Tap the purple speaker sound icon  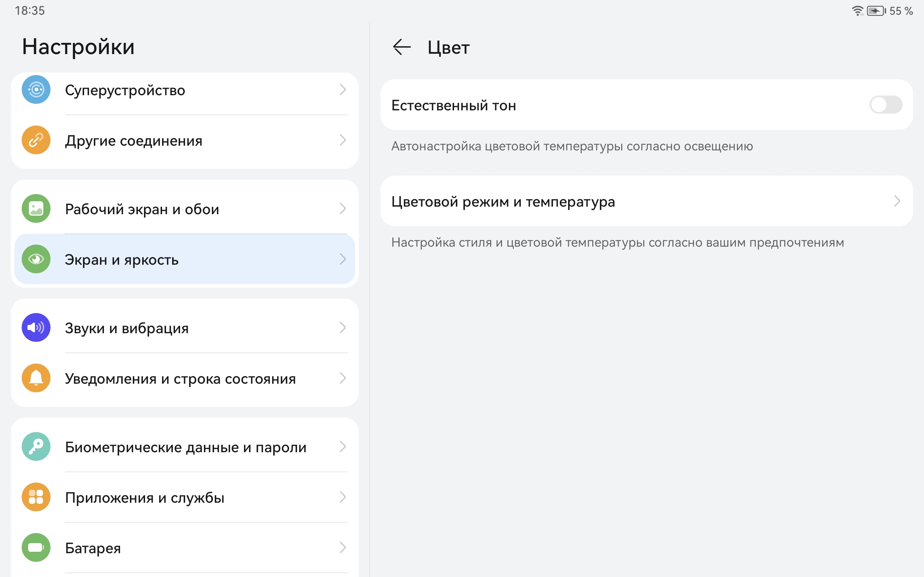(36, 327)
